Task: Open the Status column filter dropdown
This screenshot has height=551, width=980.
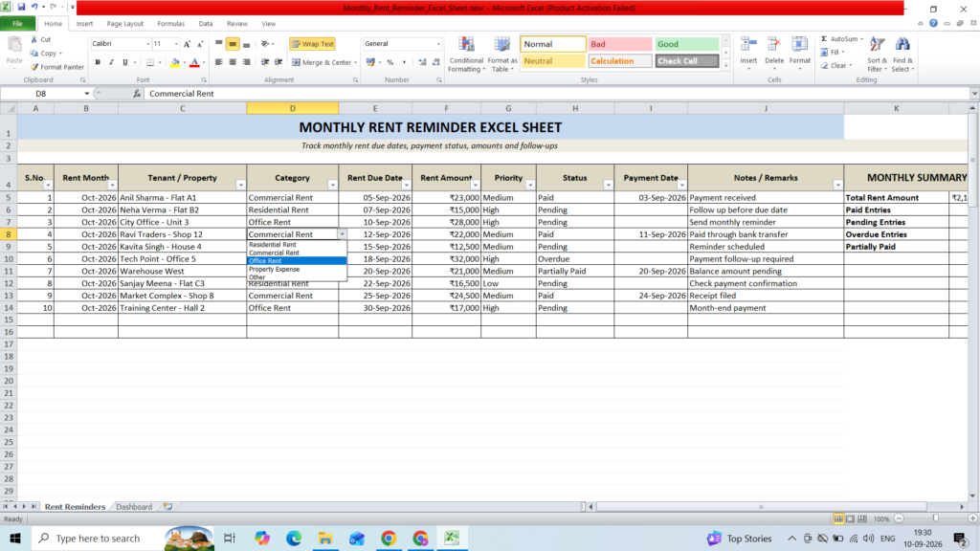Action: coord(608,186)
